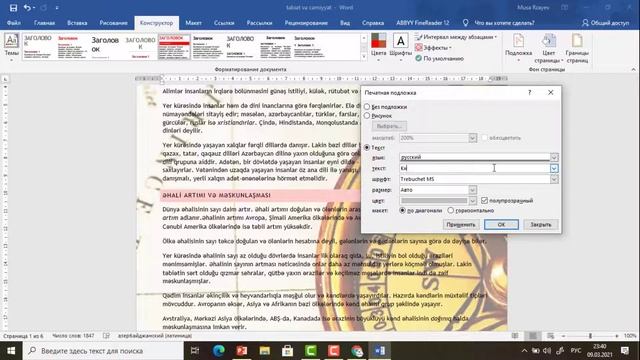Image resolution: width=640 pixels, height=360 pixels.
Task: Switch to Print Layout view icon
Action: click(533, 336)
